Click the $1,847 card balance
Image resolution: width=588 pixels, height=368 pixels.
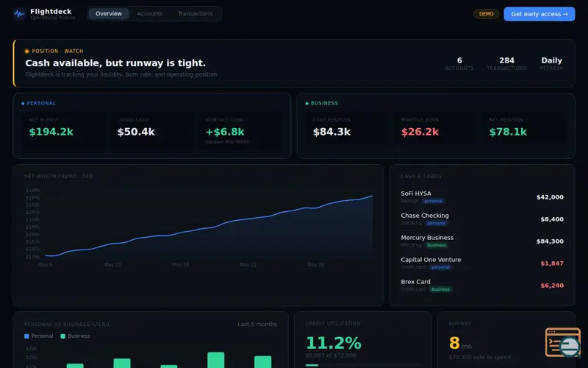point(552,263)
